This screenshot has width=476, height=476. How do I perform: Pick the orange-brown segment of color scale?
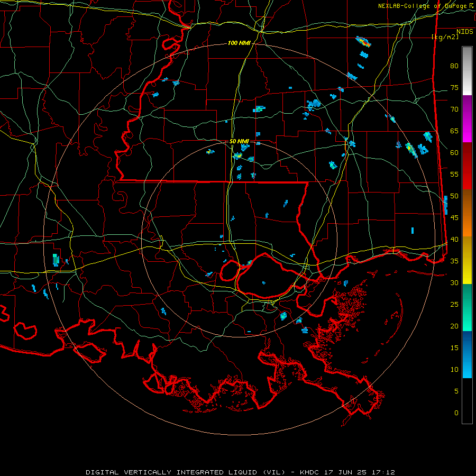(x=467, y=213)
